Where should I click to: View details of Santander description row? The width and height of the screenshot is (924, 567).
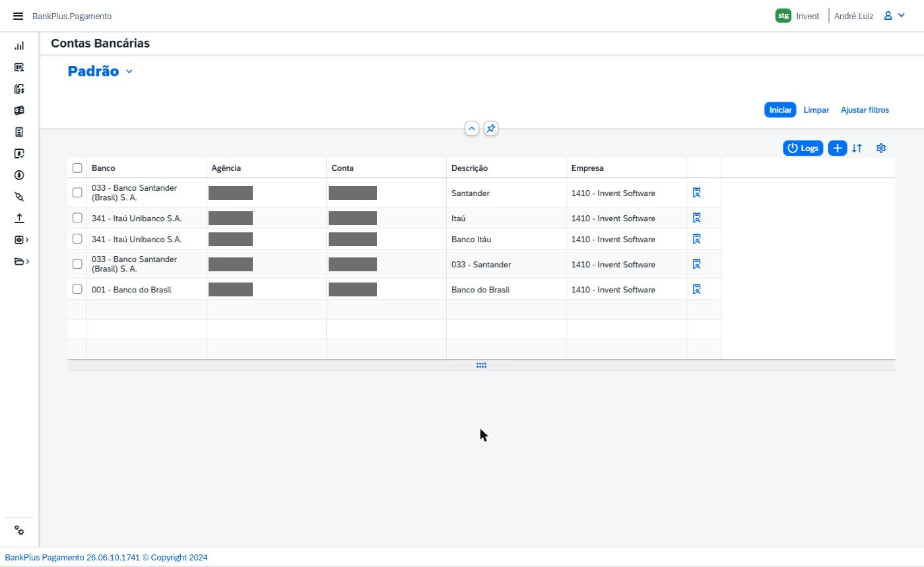pos(696,193)
